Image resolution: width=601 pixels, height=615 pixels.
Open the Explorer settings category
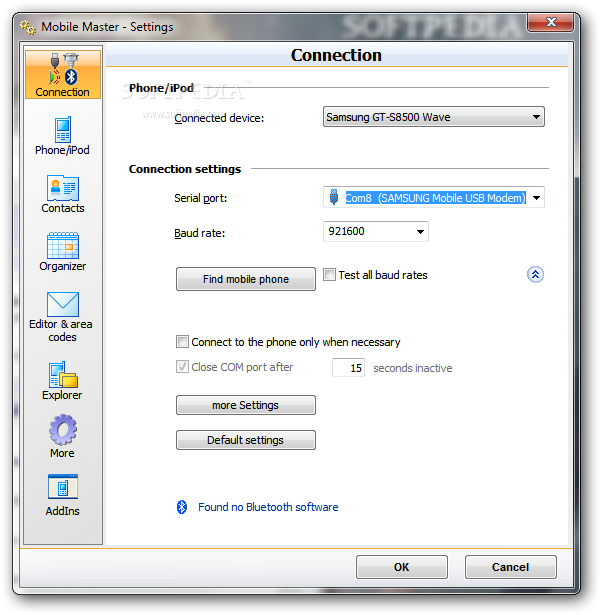coord(62,381)
